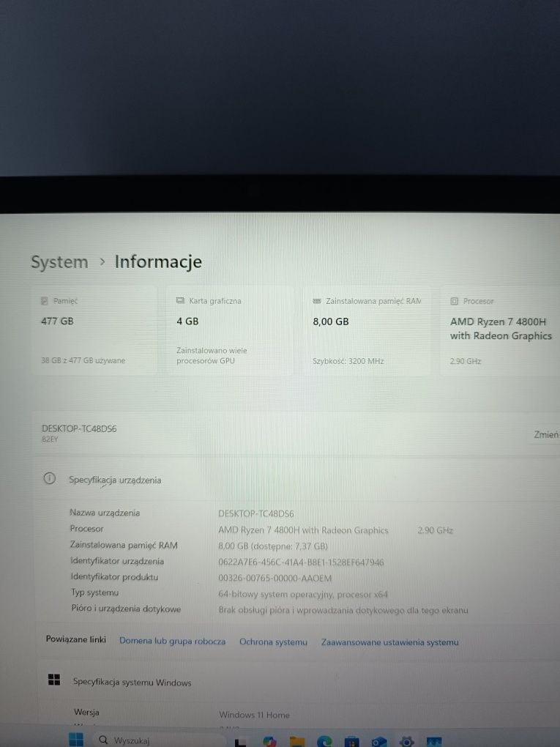Viewport: 560px width, 747px height.
Task: Click the Zmień rename PC button
Action: (x=545, y=434)
